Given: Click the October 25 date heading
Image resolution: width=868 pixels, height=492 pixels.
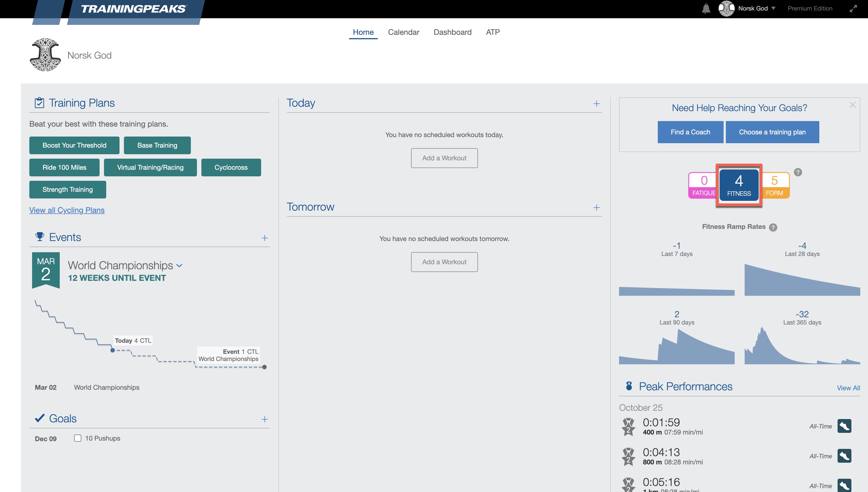Looking at the screenshot, I should (640, 407).
